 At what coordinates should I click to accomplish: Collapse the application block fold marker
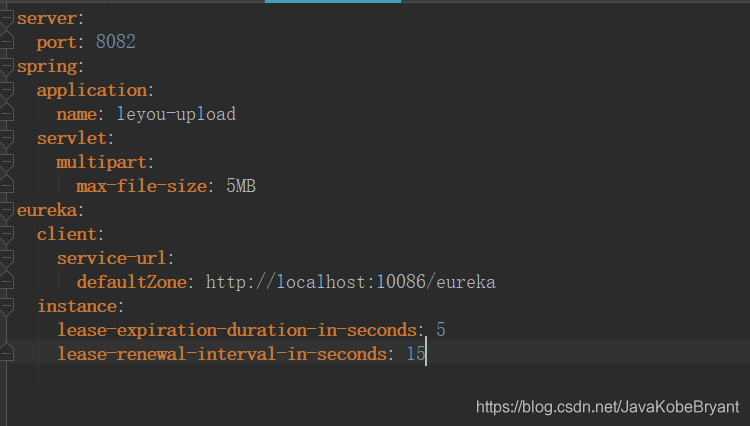pos(6,91)
